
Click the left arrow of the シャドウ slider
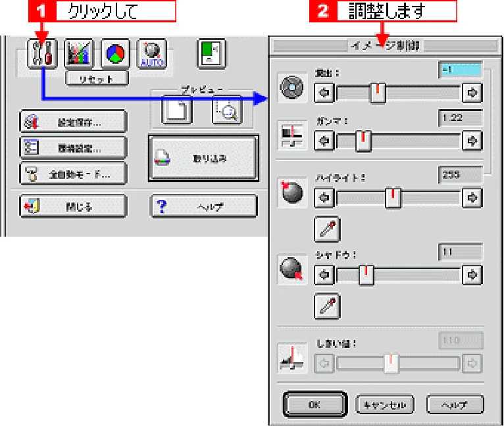pos(324,275)
